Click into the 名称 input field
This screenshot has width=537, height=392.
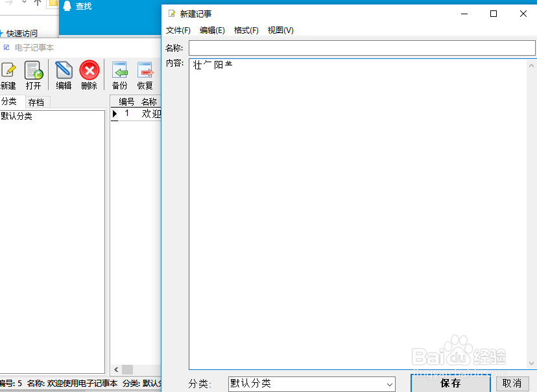click(x=362, y=48)
